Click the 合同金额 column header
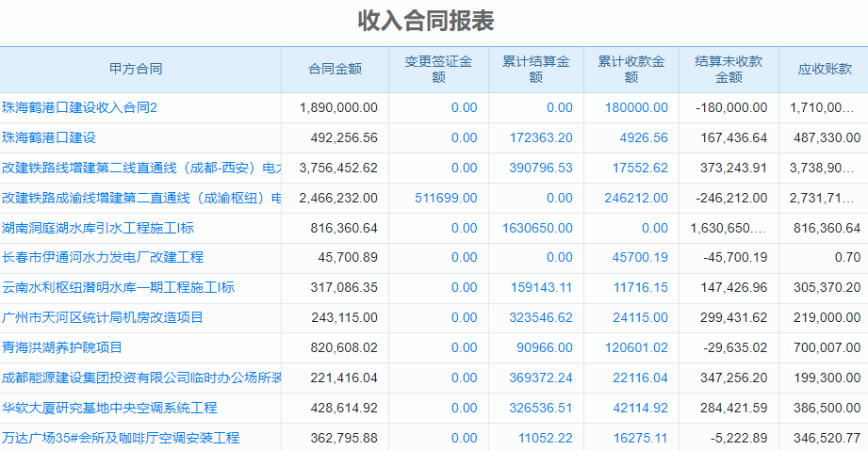 click(x=335, y=70)
